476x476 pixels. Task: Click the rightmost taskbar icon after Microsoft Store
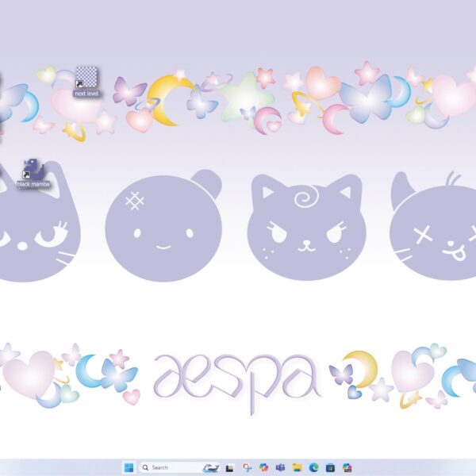pyautogui.click(x=347, y=468)
